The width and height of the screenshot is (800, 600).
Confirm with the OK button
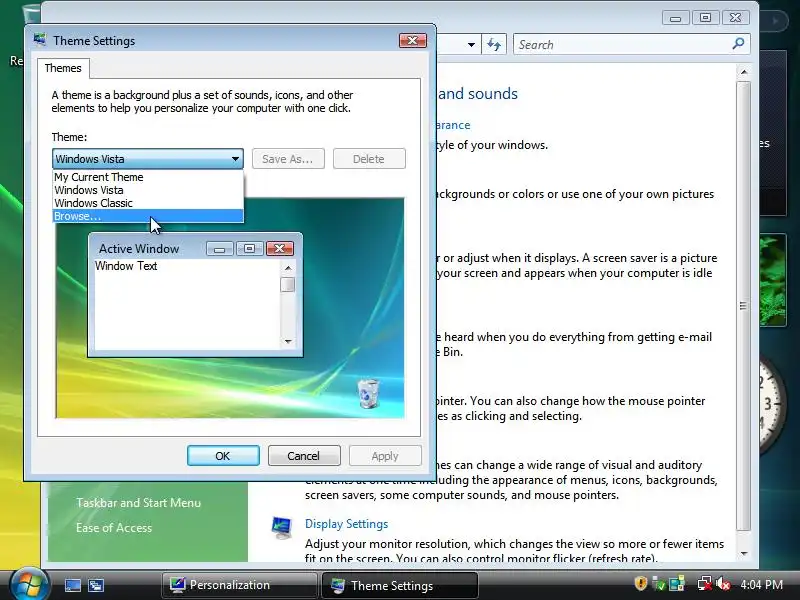tap(223, 456)
